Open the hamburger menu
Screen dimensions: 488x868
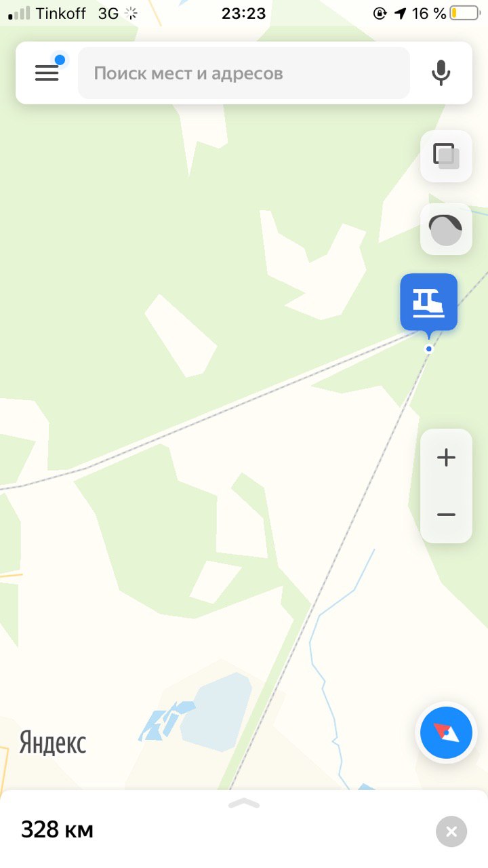click(x=47, y=73)
